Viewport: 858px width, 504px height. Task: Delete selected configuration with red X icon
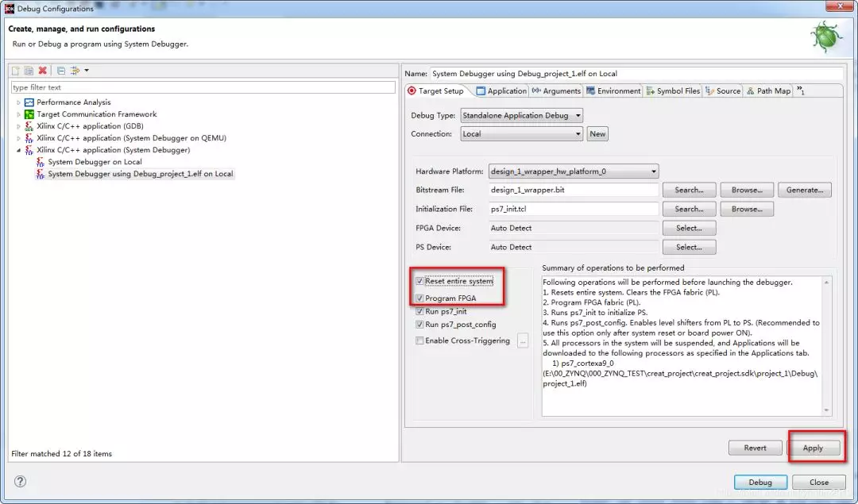point(42,71)
